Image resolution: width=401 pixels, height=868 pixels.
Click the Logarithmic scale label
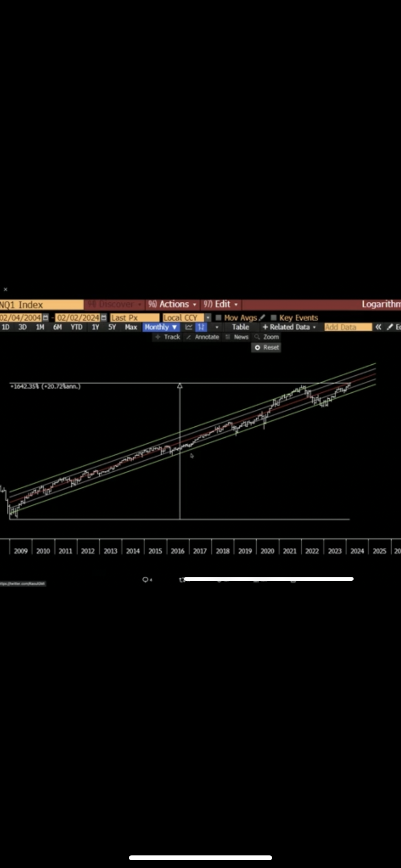click(x=381, y=304)
